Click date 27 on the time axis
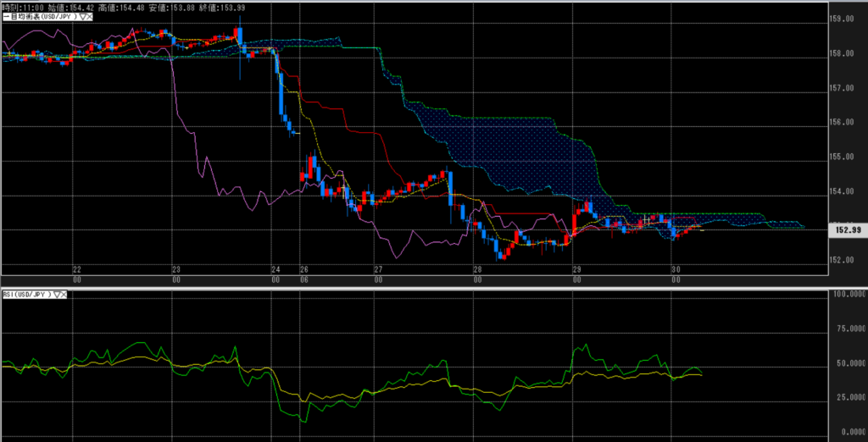The height and width of the screenshot is (442, 868). (379, 269)
